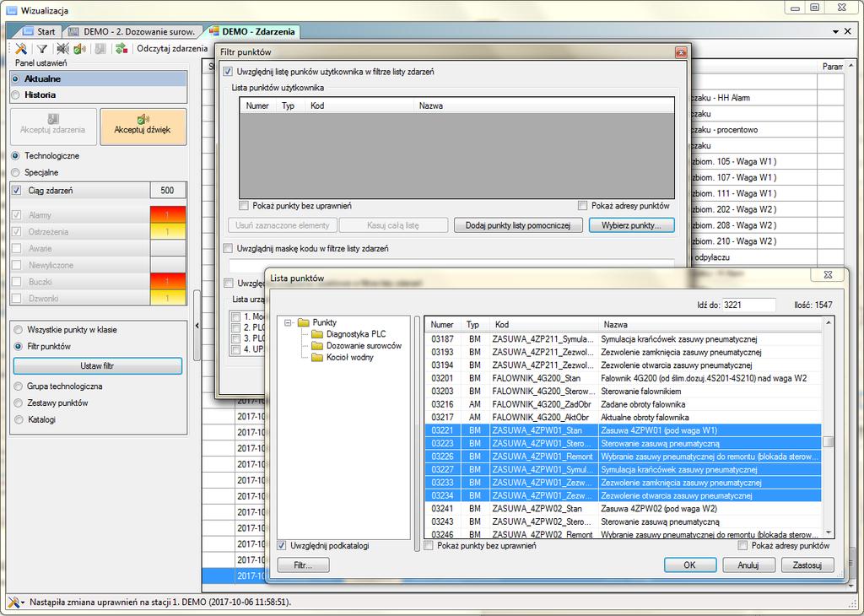Image resolution: width=864 pixels, height=616 pixels.
Task: Click Anuluj in Lista punktów
Action: [x=748, y=565]
